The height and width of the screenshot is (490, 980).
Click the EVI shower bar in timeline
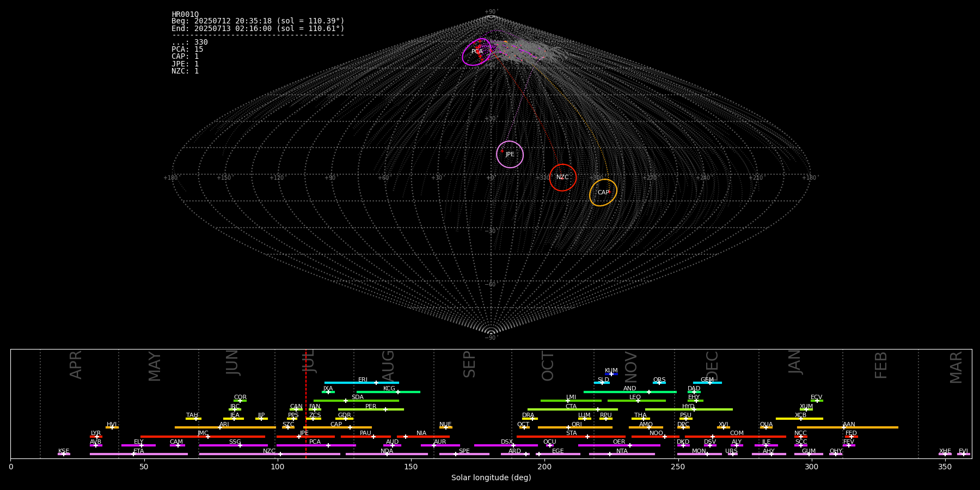point(964,454)
